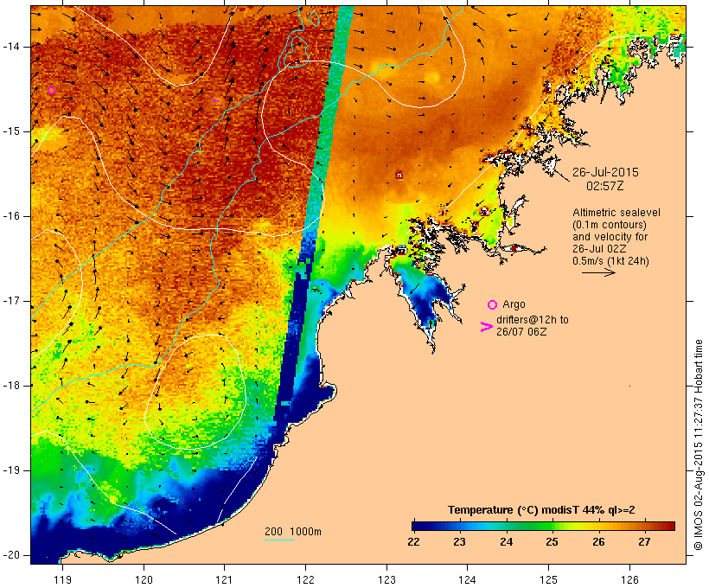709x588 pixels.
Task: Click the temperature color bar
Action: point(543,526)
